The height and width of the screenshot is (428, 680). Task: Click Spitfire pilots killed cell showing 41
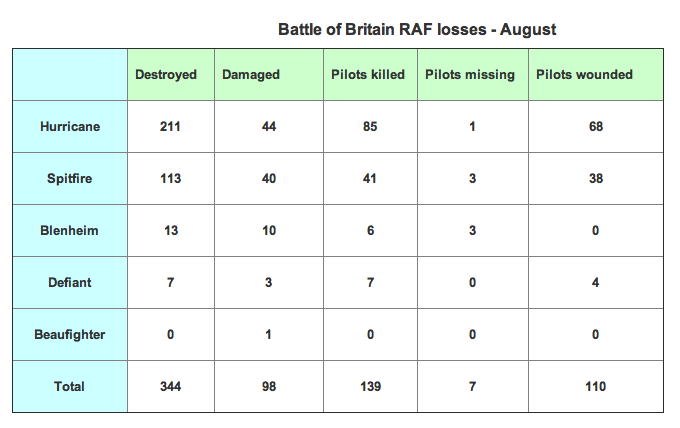click(x=371, y=179)
